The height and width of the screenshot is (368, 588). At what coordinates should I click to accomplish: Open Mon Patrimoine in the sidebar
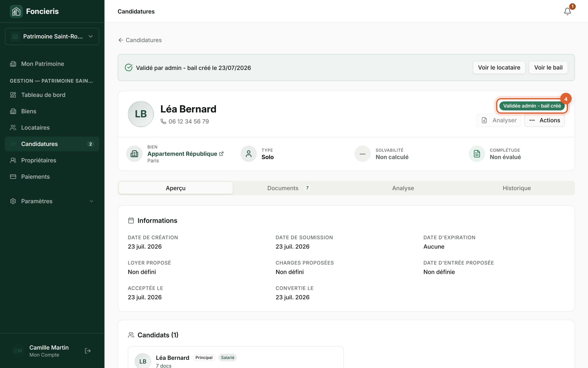click(x=52, y=64)
